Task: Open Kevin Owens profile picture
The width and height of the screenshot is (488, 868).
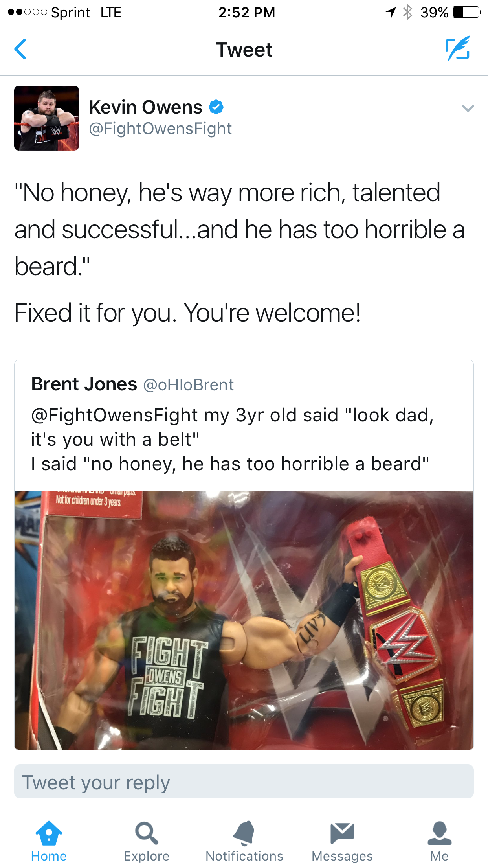Action: 46,118
